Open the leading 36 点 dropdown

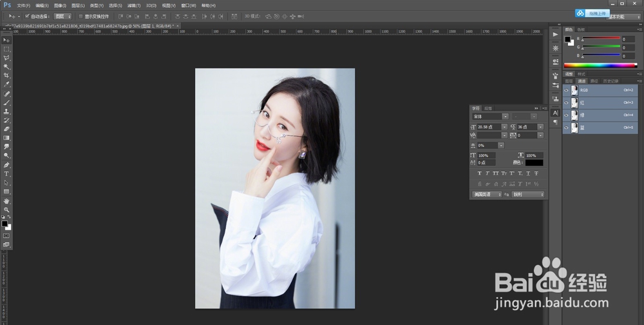pyautogui.click(x=540, y=127)
